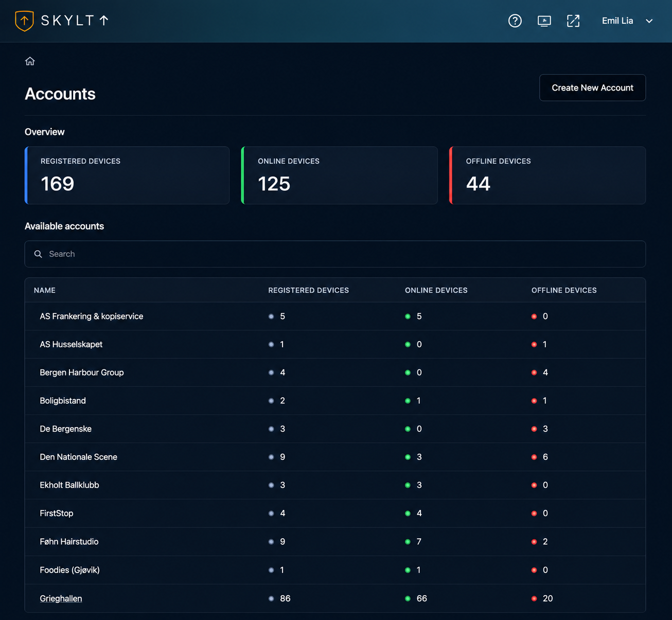
Task: Click the search magnifier icon
Action: click(38, 254)
